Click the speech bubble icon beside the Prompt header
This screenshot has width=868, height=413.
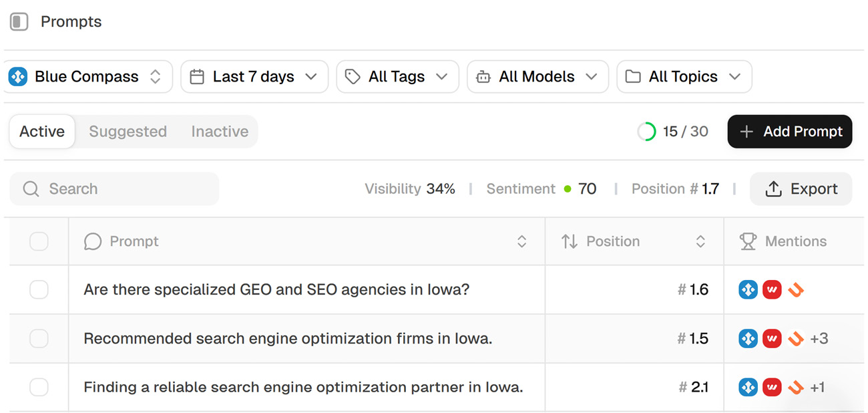[93, 241]
